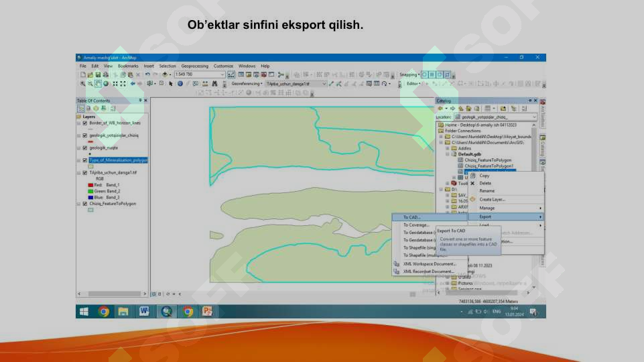Toggle Type_of_Mineralisation_polygon layer checkbox
This screenshot has width=644, height=362.
(85, 160)
